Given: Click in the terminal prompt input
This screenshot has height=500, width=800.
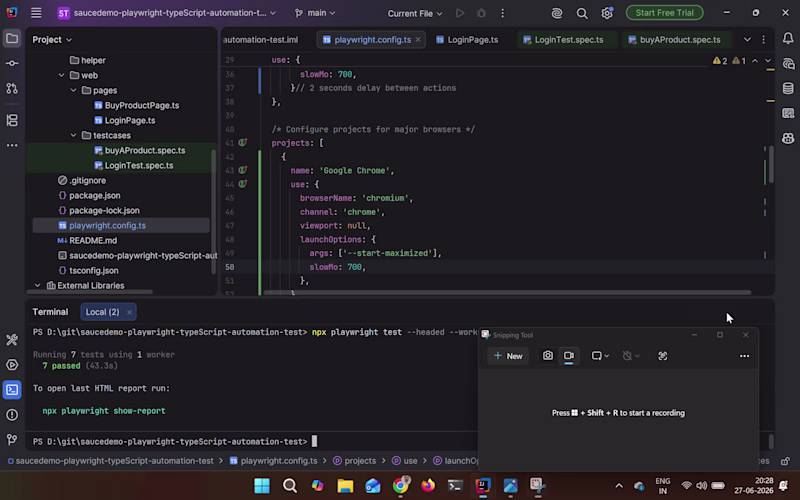Looking at the screenshot, I should 314,442.
